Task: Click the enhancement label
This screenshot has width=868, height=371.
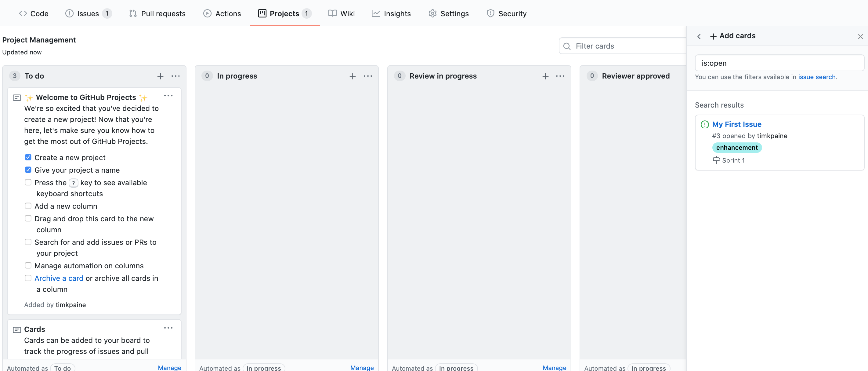Action: [737, 148]
